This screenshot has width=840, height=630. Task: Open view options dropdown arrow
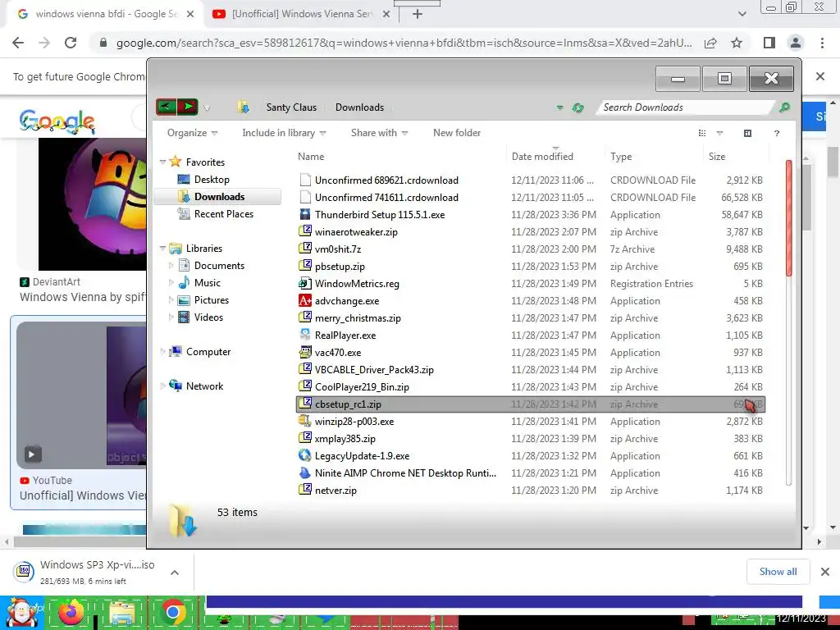[719, 134]
